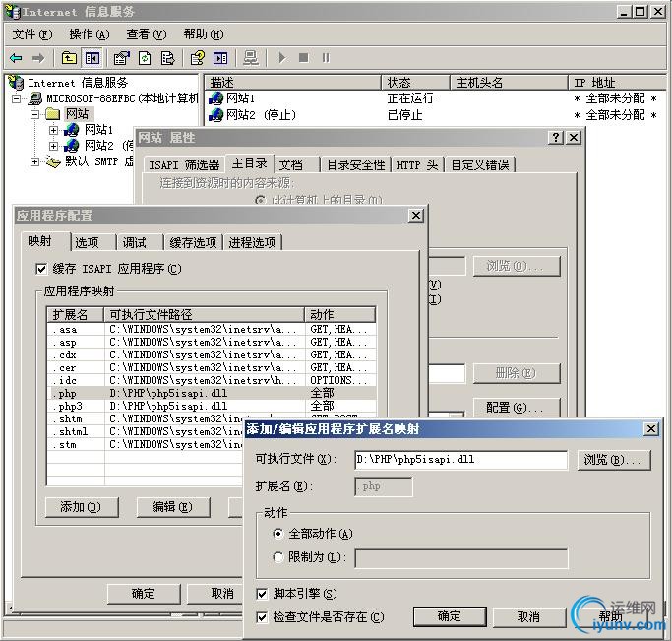
Task: Switch to the 目录安全性 tab
Action: click(356, 164)
